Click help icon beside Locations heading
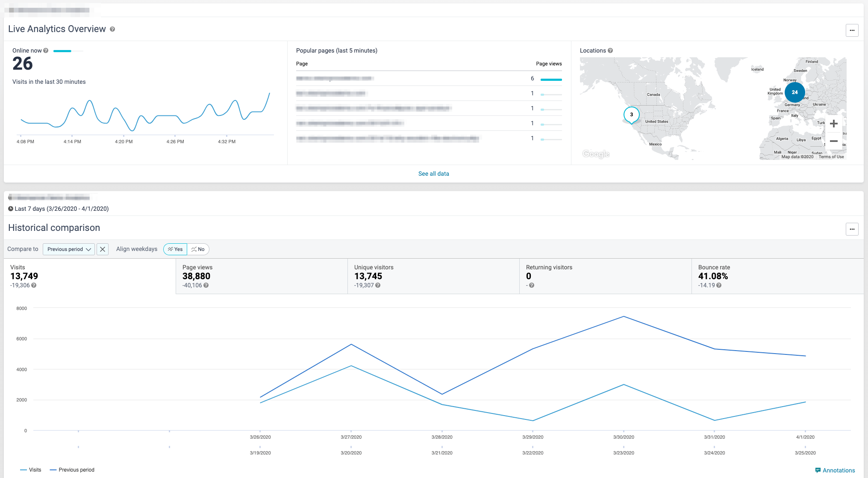This screenshot has width=868, height=478. [610, 50]
